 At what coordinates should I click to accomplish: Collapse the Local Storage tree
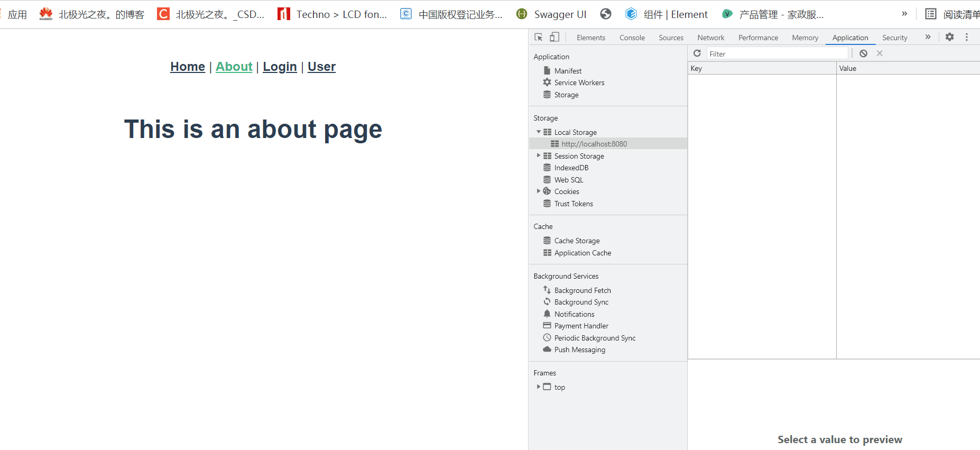tap(539, 132)
